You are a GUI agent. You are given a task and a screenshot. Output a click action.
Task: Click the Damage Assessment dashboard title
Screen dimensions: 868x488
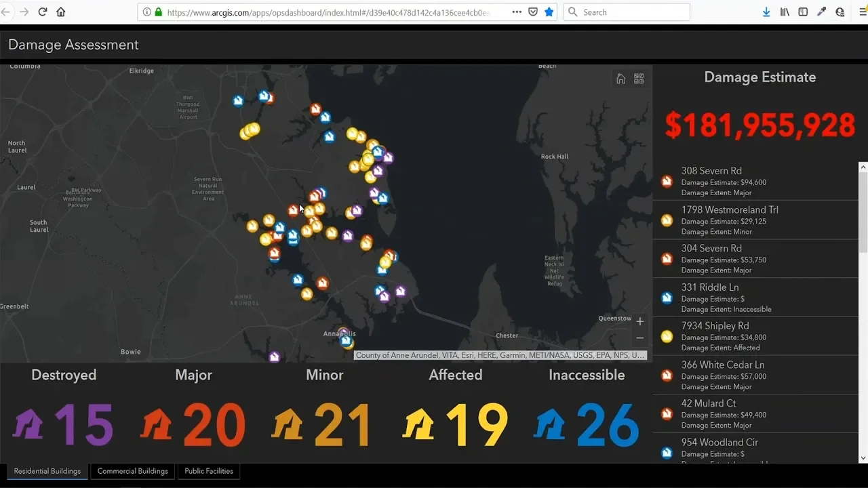(x=73, y=45)
